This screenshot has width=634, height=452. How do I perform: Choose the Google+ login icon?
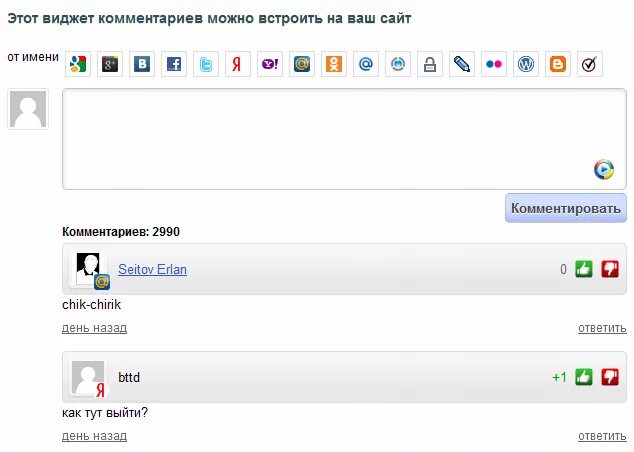[x=110, y=64]
